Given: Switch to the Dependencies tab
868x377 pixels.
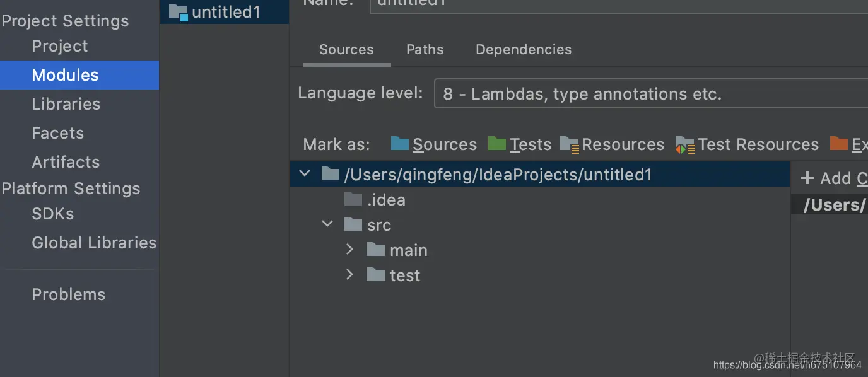Looking at the screenshot, I should tap(524, 50).
